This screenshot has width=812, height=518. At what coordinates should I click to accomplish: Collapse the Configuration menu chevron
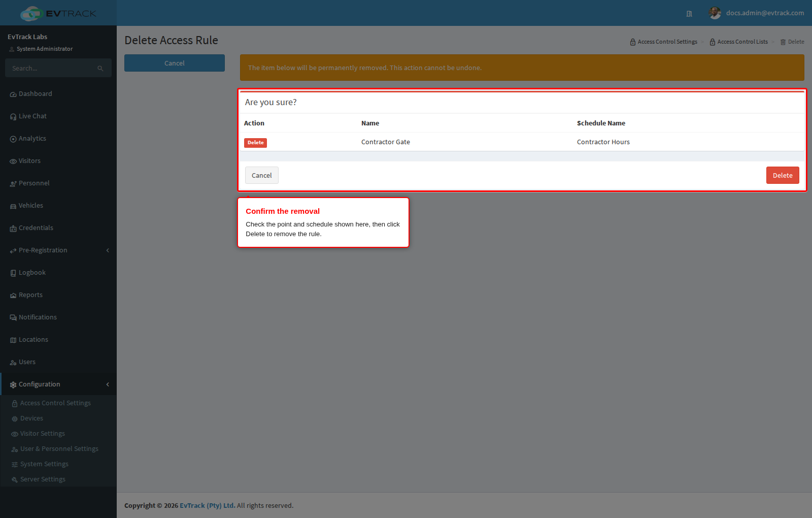[108, 384]
